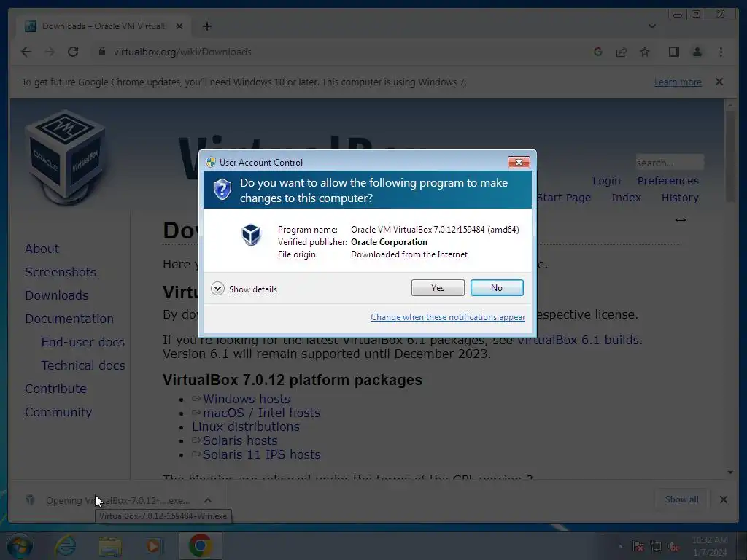Open Contribute in the sidebar
747x560 pixels.
pyautogui.click(x=55, y=389)
